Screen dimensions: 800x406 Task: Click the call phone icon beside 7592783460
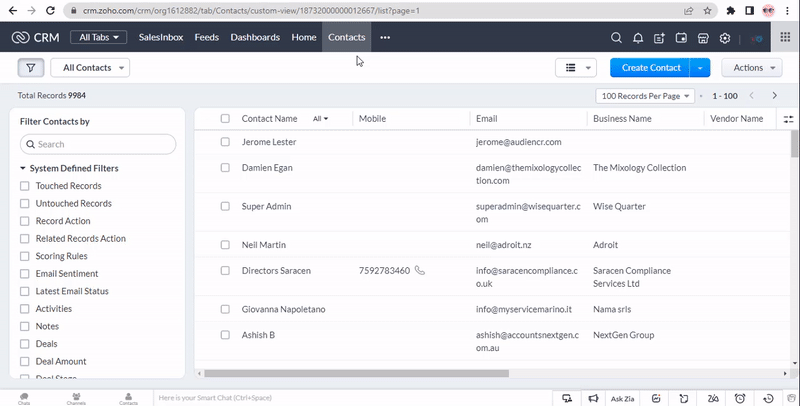tap(419, 270)
